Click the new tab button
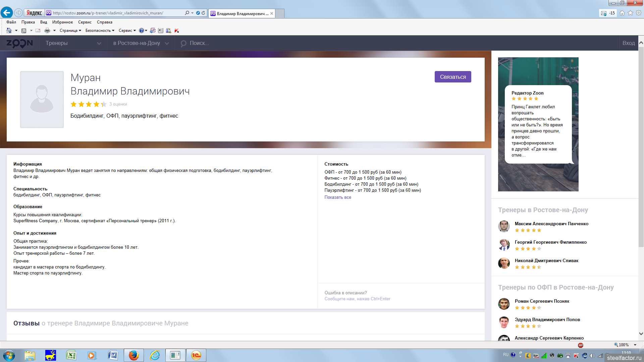Screen dimensions: 644x362 tap(280, 13)
